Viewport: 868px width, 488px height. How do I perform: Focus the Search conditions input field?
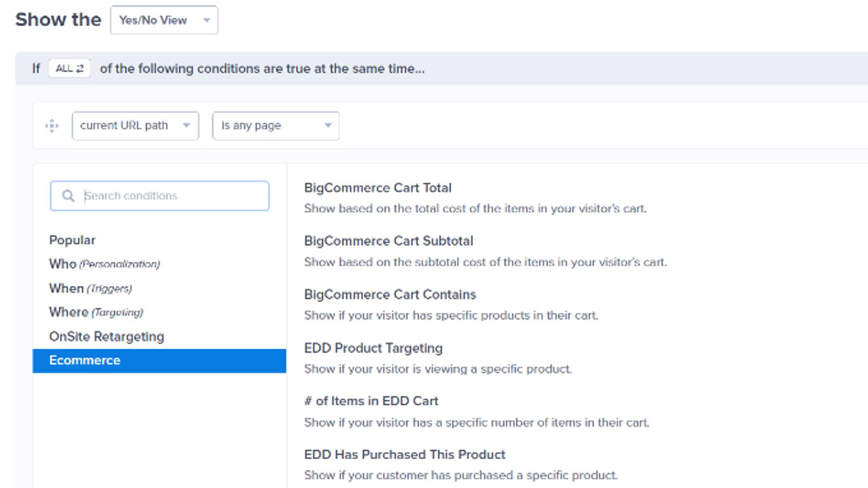pyautogui.click(x=159, y=196)
